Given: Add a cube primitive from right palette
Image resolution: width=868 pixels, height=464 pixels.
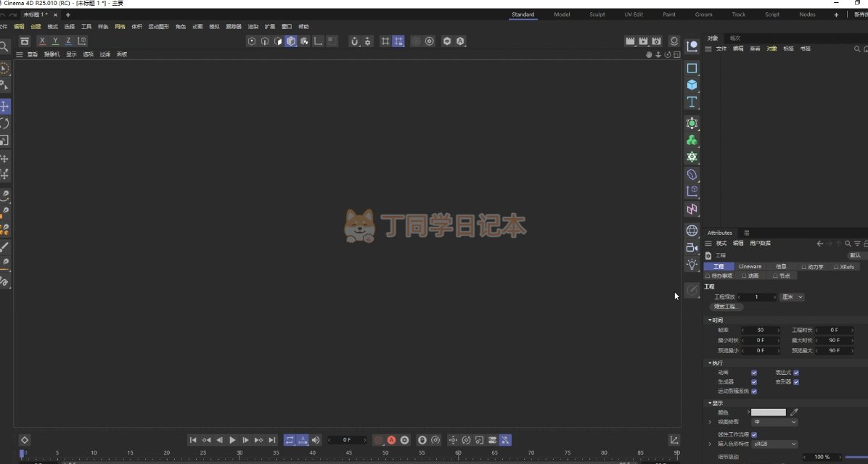Looking at the screenshot, I should tap(692, 85).
